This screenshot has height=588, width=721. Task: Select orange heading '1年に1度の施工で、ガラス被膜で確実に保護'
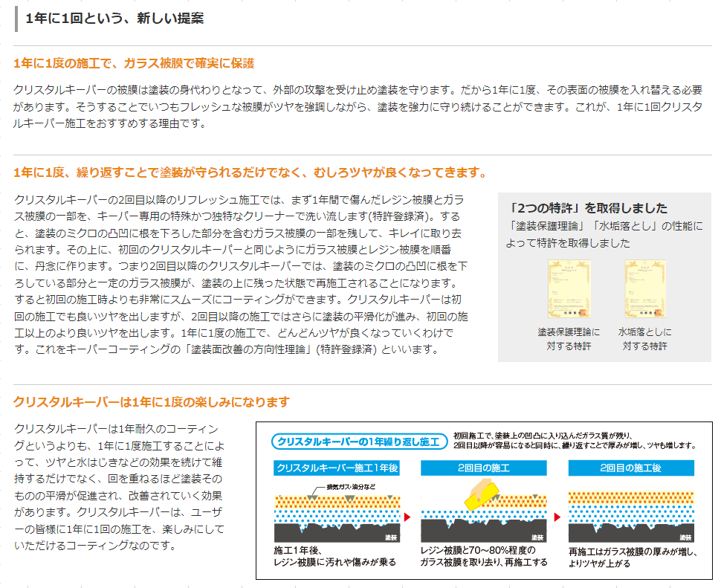tap(134, 63)
